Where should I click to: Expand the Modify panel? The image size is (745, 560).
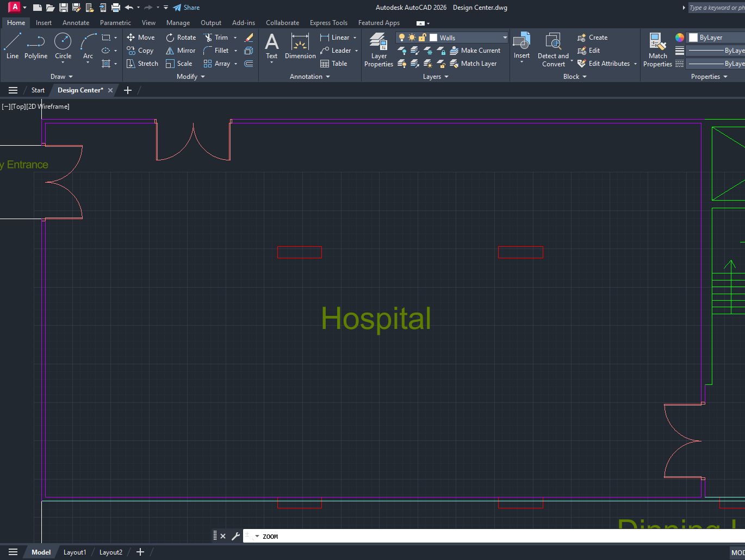tap(191, 77)
